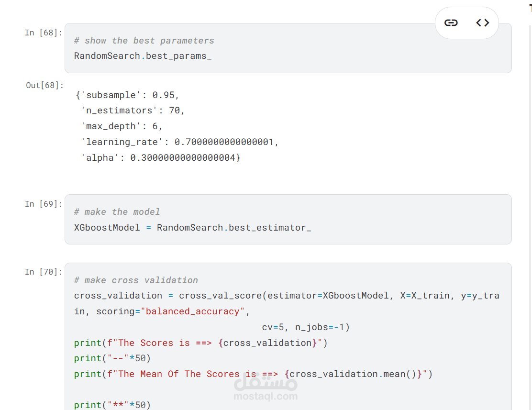Click the 'subsample': 0.95 output line
Image resolution: width=532 pixels, height=410 pixels.
127,95
